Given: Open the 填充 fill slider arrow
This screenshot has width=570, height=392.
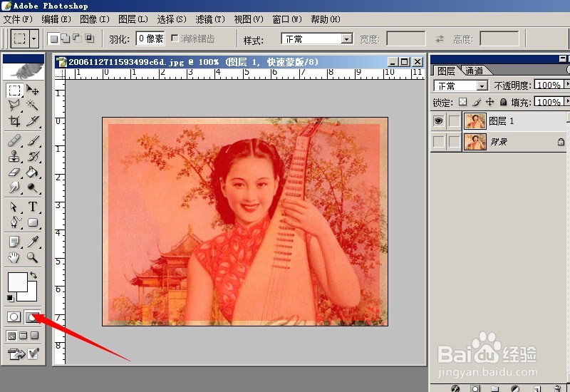Looking at the screenshot, I should 567,101.
